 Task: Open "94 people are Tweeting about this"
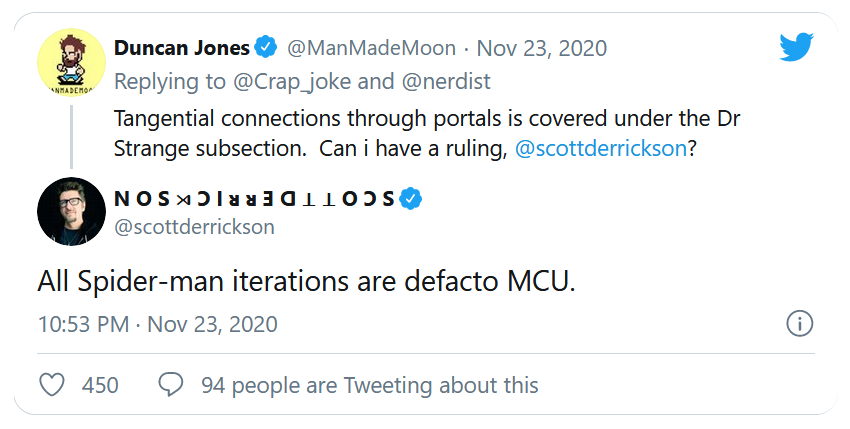tap(369, 385)
